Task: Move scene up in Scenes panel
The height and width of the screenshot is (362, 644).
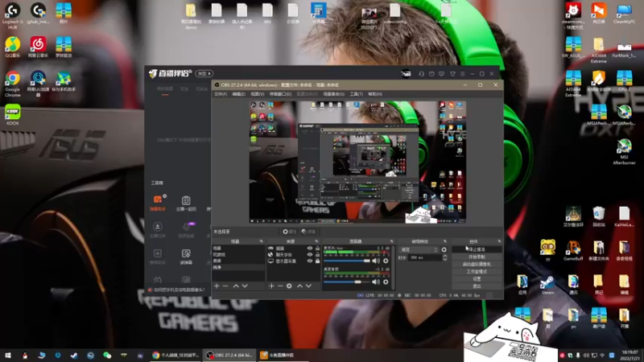Action: point(236,286)
